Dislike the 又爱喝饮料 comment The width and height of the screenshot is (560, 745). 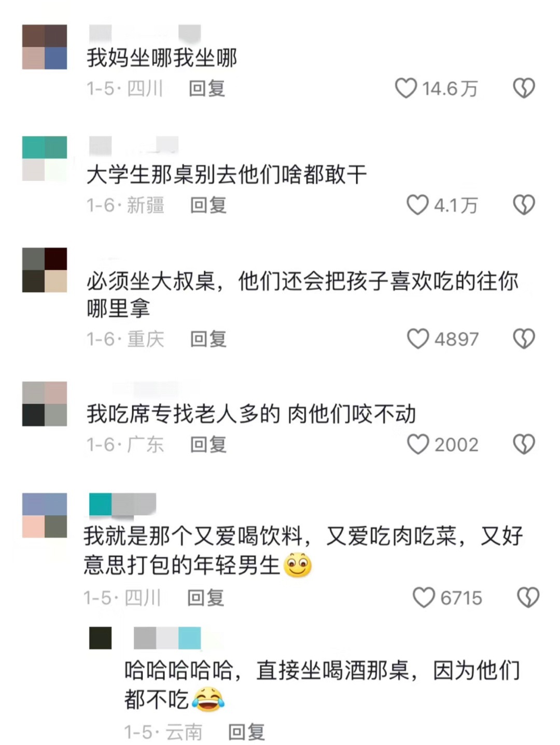coord(528,597)
